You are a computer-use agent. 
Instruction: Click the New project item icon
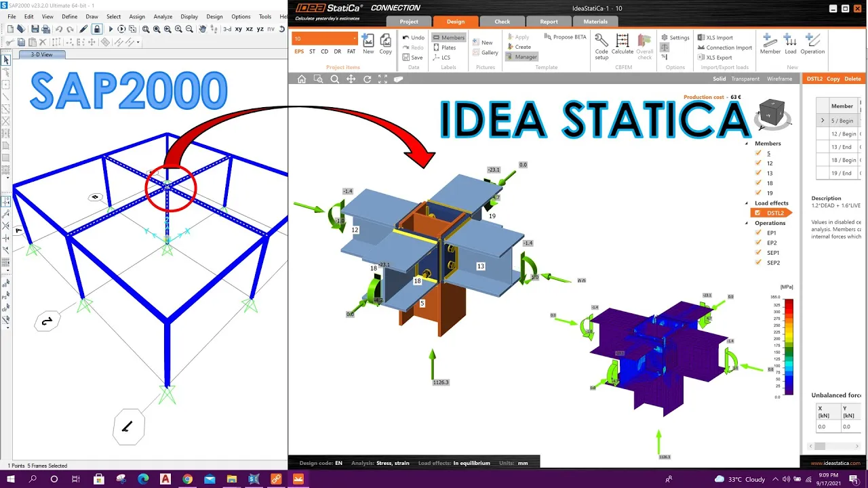point(368,45)
